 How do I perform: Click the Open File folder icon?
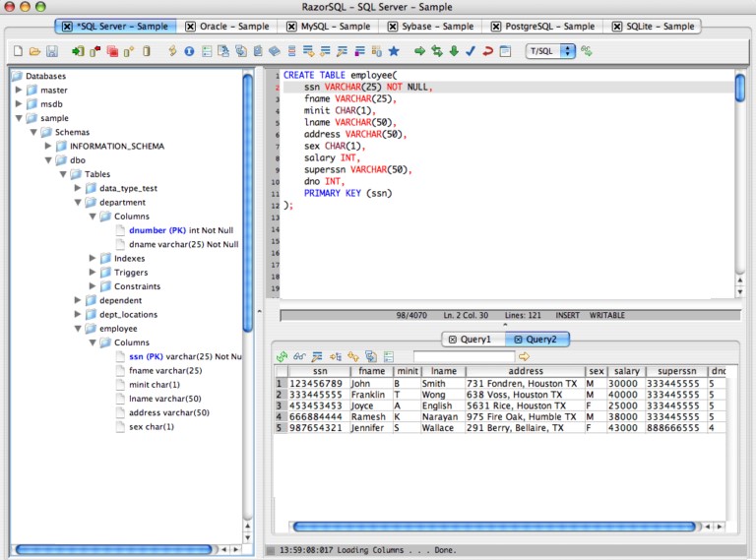click(34, 51)
